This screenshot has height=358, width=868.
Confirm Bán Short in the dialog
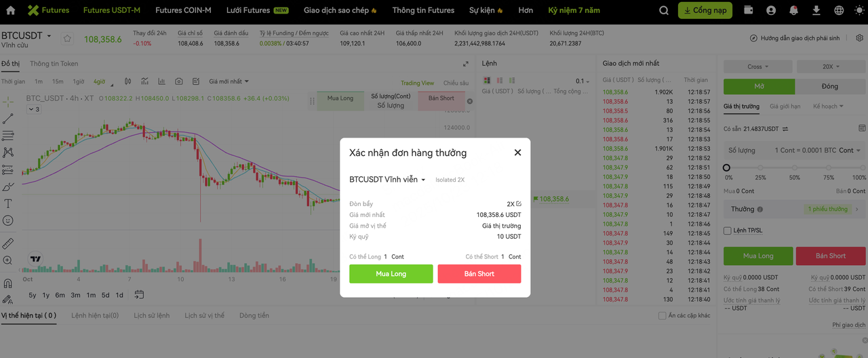[479, 274]
